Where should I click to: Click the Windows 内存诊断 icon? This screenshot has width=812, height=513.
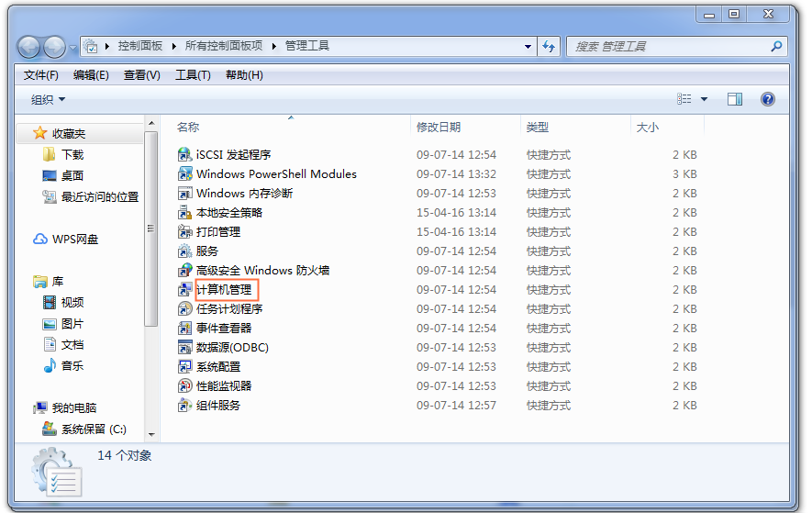pos(184,194)
